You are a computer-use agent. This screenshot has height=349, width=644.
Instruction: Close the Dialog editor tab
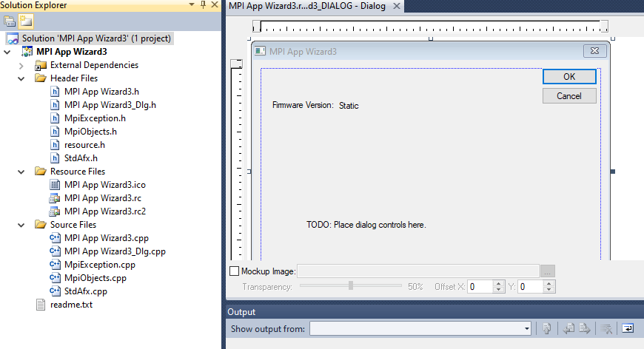pyautogui.click(x=396, y=6)
